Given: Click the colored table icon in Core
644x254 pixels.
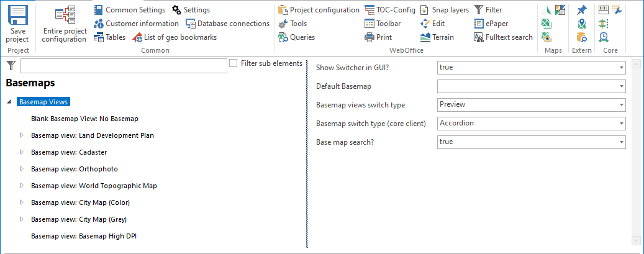Looking at the screenshot, I should (x=604, y=10).
